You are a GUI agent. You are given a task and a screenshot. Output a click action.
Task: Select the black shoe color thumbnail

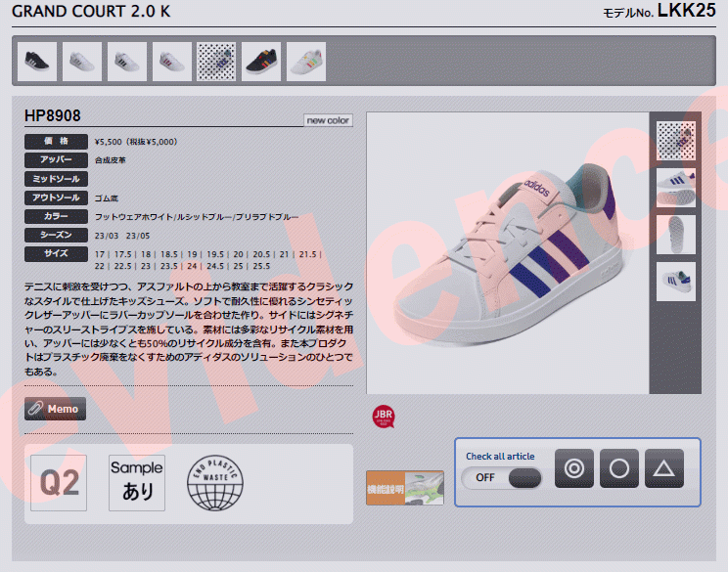click(x=37, y=62)
